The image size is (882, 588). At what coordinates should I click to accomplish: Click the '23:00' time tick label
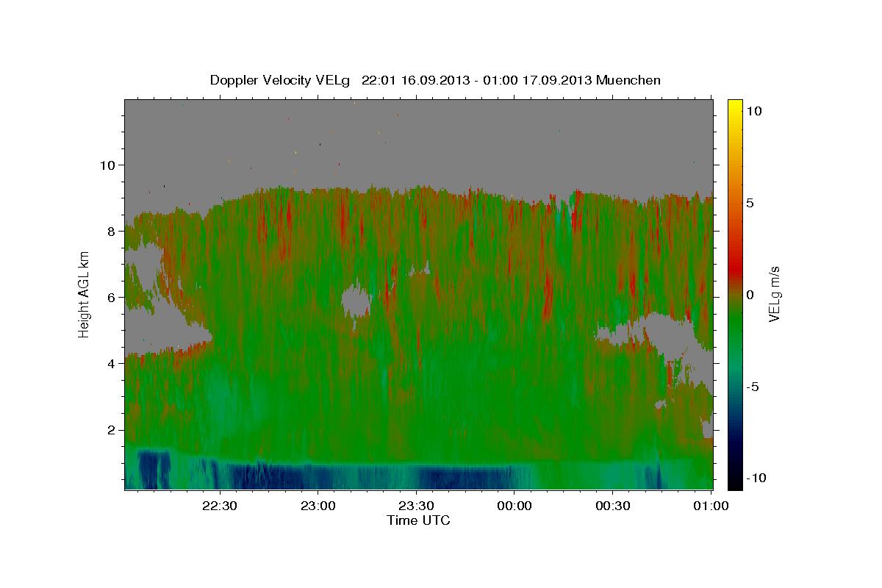(318, 506)
